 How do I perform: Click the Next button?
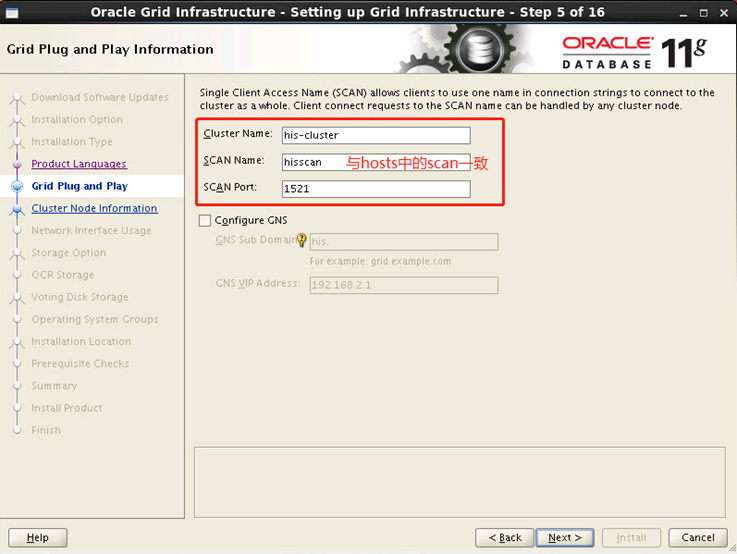[x=565, y=538]
